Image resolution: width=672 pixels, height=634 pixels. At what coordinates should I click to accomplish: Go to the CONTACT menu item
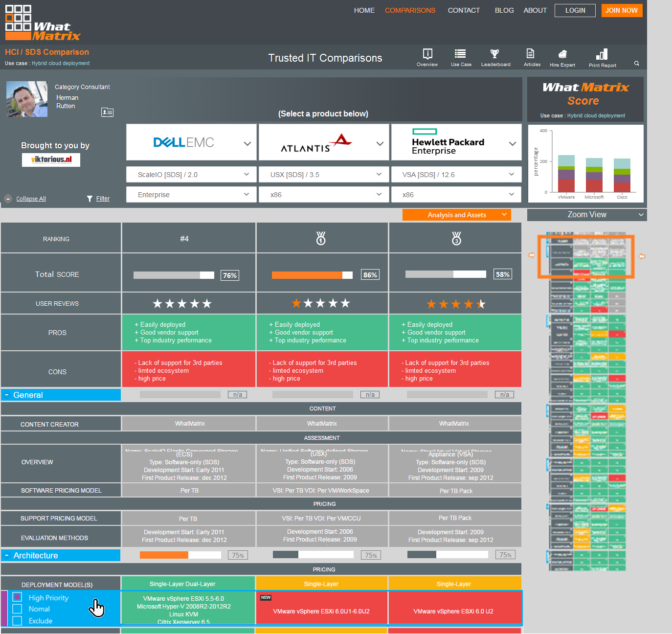tap(464, 10)
